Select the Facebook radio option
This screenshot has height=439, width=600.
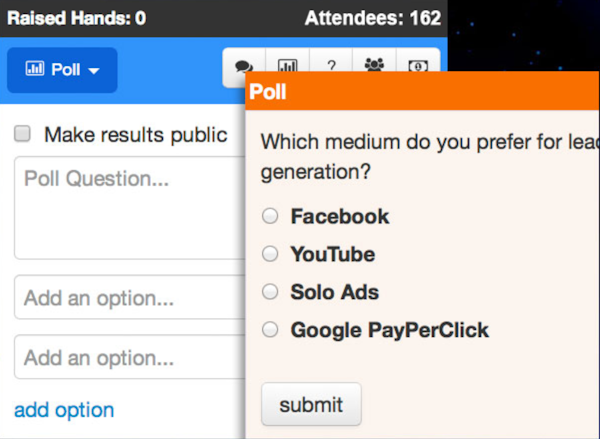point(270,216)
